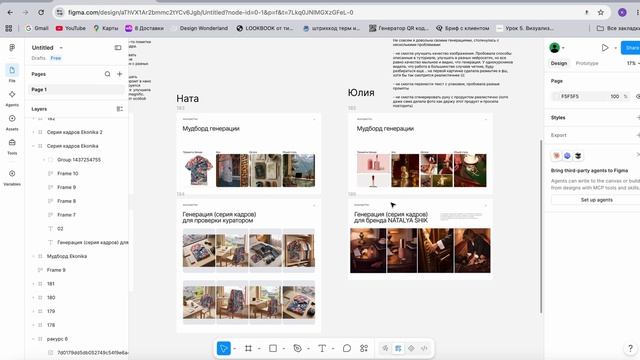Switch to Dev Mode code icon
Screen dimensions: 640x360
tap(424, 348)
